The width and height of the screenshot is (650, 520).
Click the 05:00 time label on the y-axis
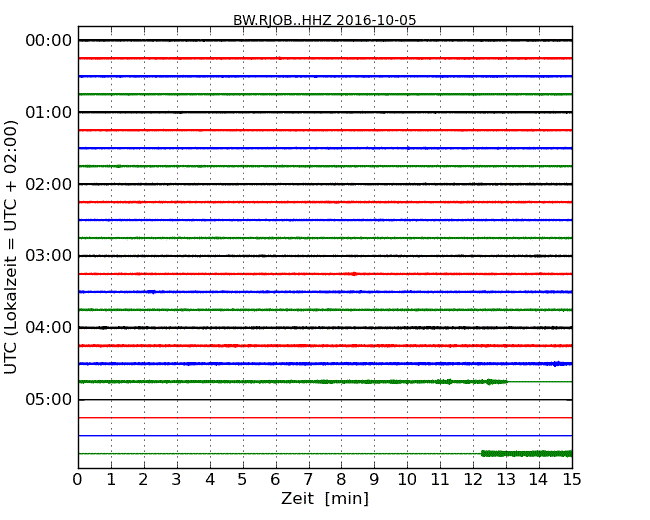pyautogui.click(x=49, y=399)
